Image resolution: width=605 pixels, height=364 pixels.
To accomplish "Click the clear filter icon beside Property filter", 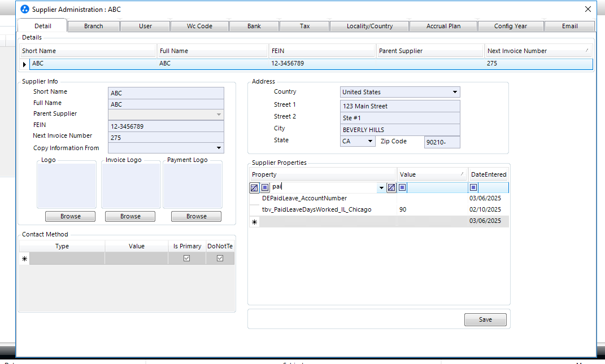I will 391,188.
